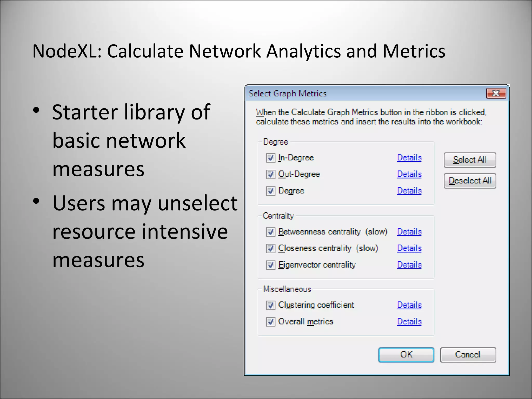This screenshot has height=399, width=532.
Task: Disable Betweenness centrality (slow) checkbox
Action: 270,232
